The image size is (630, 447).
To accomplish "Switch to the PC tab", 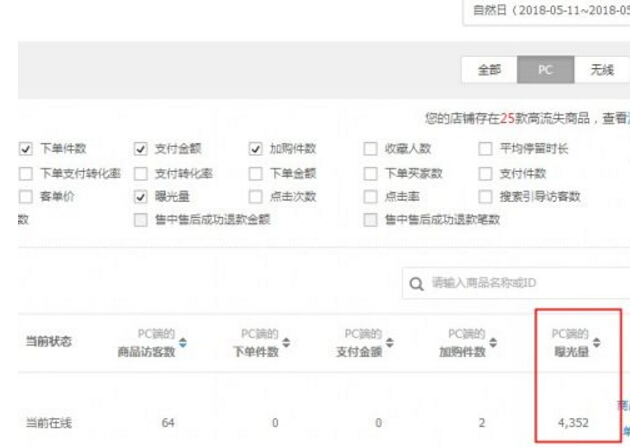I will [x=546, y=70].
